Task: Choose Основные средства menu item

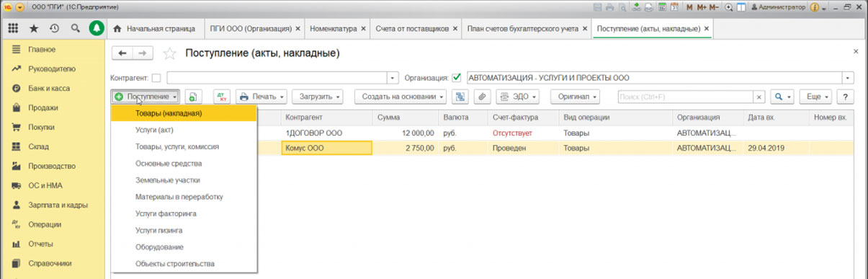Action: point(184,164)
